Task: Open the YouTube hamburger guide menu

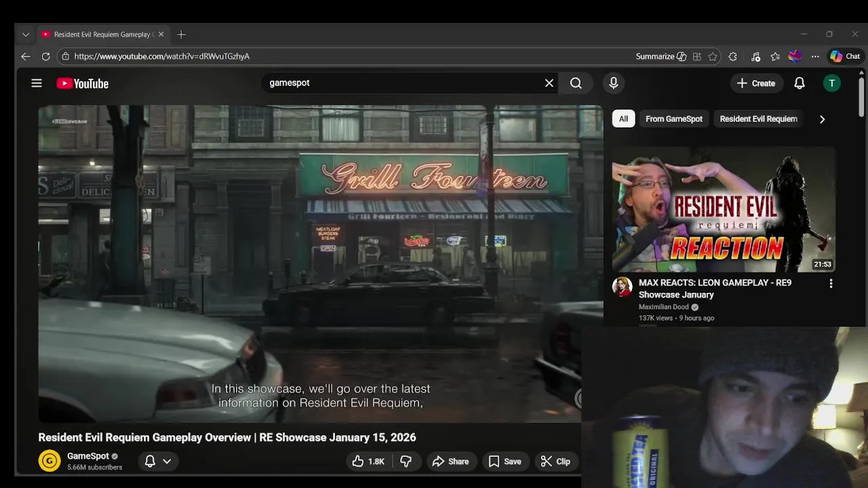Action: [x=37, y=83]
